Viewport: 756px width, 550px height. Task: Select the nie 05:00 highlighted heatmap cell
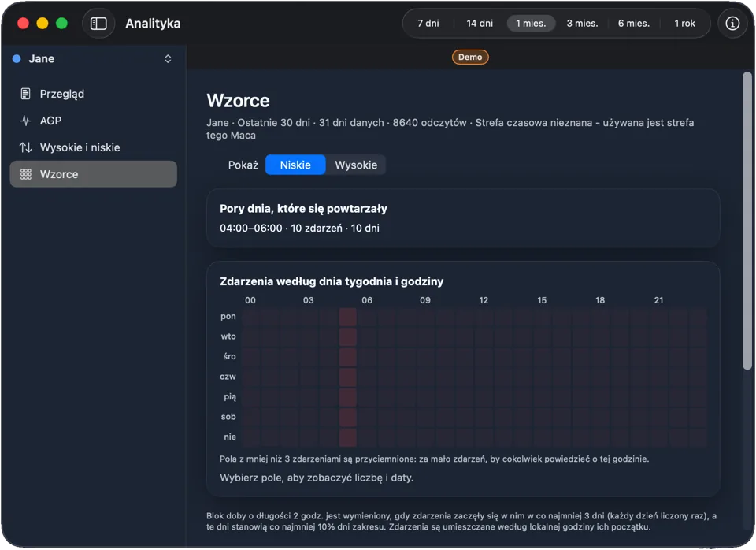[347, 437]
